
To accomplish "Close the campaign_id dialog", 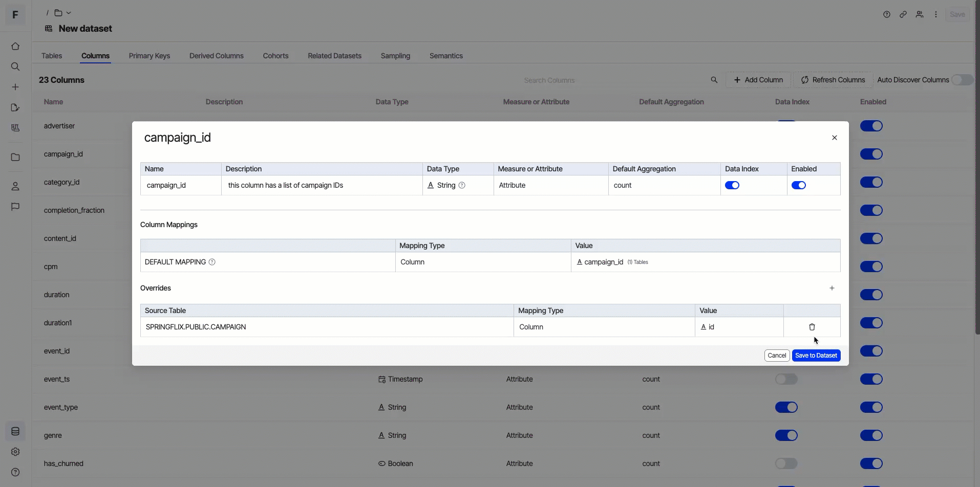I will coord(835,138).
